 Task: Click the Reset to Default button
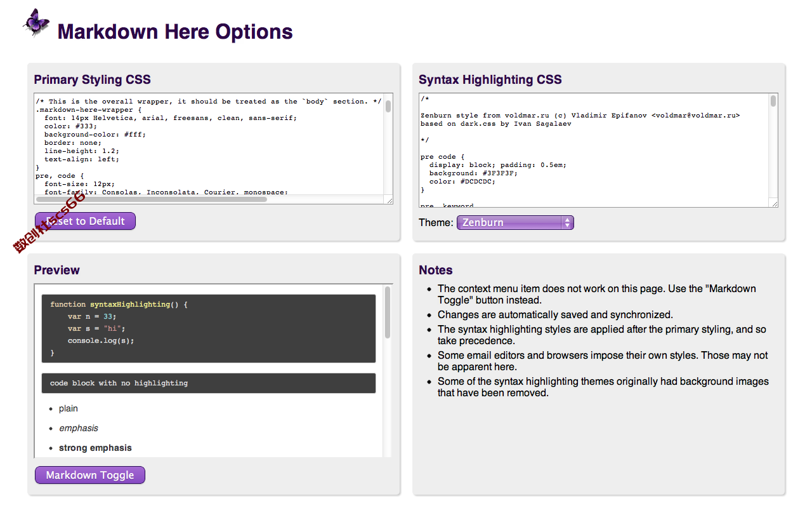[85, 221]
